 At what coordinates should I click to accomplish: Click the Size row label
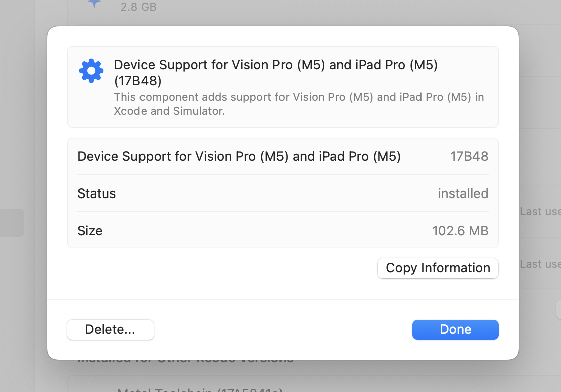click(90, 231)
